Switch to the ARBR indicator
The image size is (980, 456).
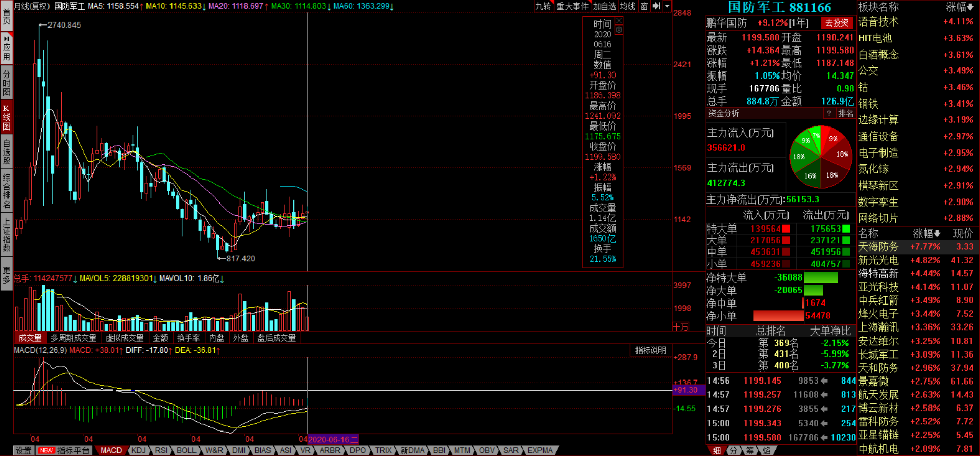(x=330, y=450)
